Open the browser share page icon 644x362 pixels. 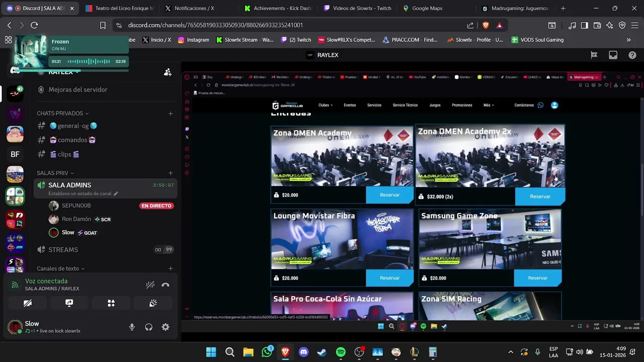tap(470, 25)
